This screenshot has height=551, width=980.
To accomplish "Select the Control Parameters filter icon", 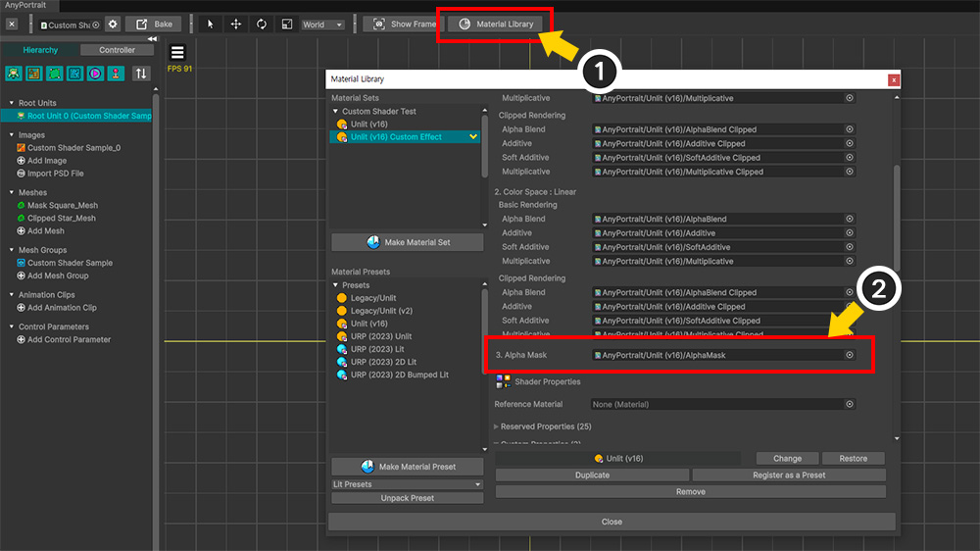I will tap(116, 74).
